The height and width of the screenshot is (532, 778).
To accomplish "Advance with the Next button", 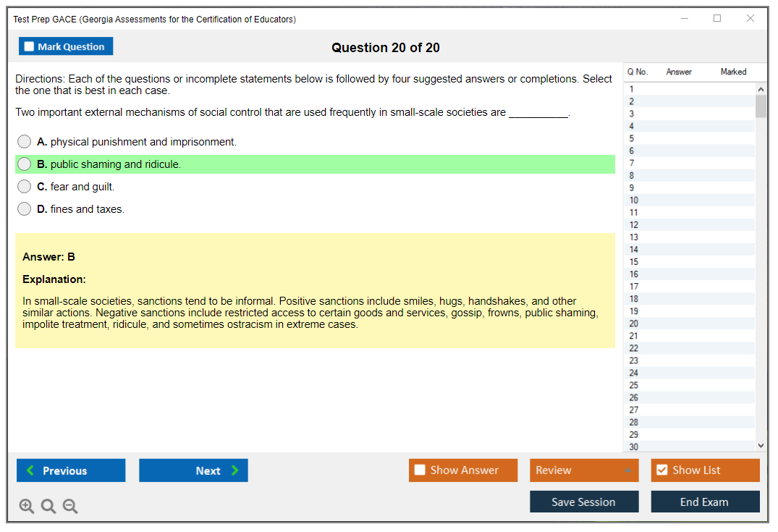I will point(193,470).
